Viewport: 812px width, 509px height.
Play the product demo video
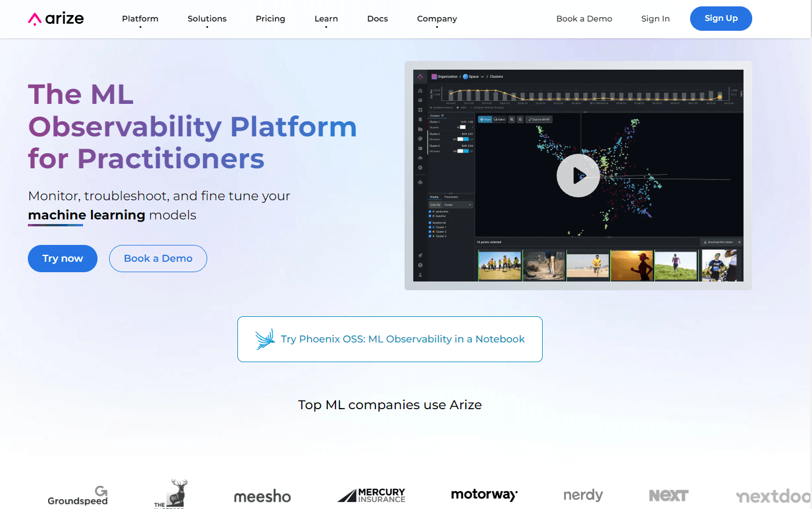(x=578, y=175)
